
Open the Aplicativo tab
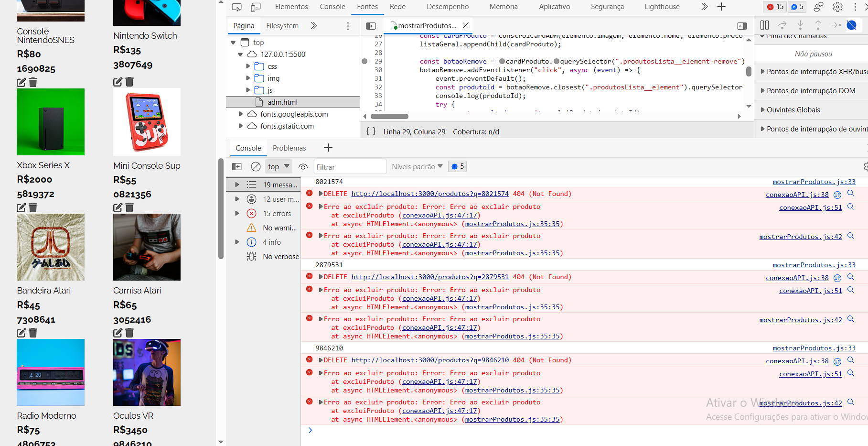[555, 7]
